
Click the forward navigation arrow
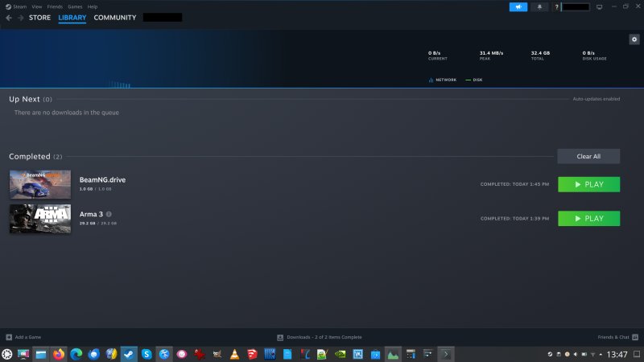coord(21,18)
